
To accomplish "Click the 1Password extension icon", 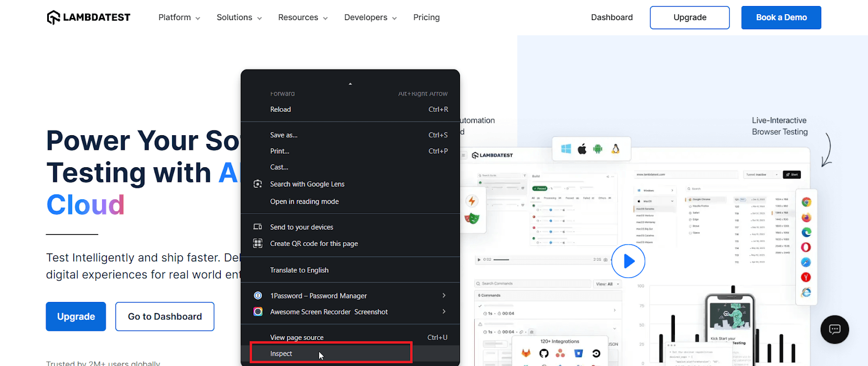I will 258,295.
